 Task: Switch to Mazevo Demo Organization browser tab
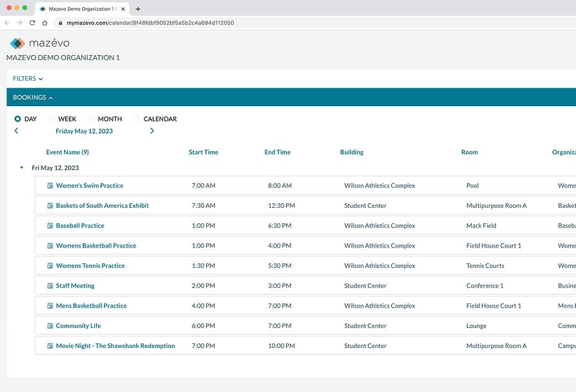83,9
